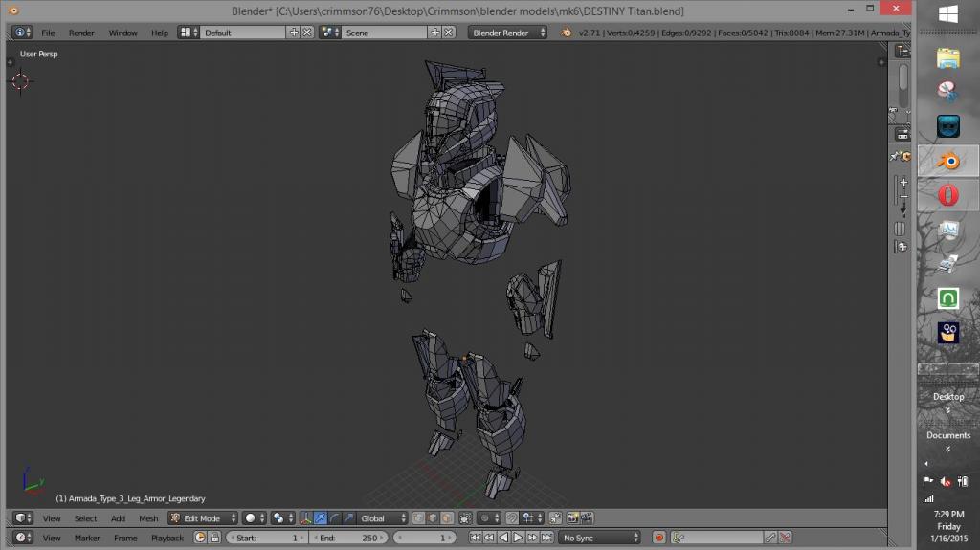Open the No Sync dropdown
The width and height of the screenshot is (980, 550).
[x=600, y=538]
